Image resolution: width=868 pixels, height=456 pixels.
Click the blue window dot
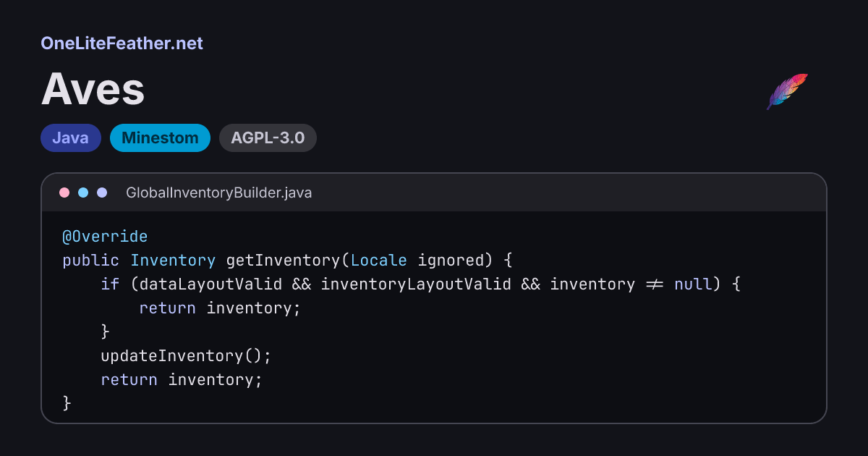click(x=83, y=193)
